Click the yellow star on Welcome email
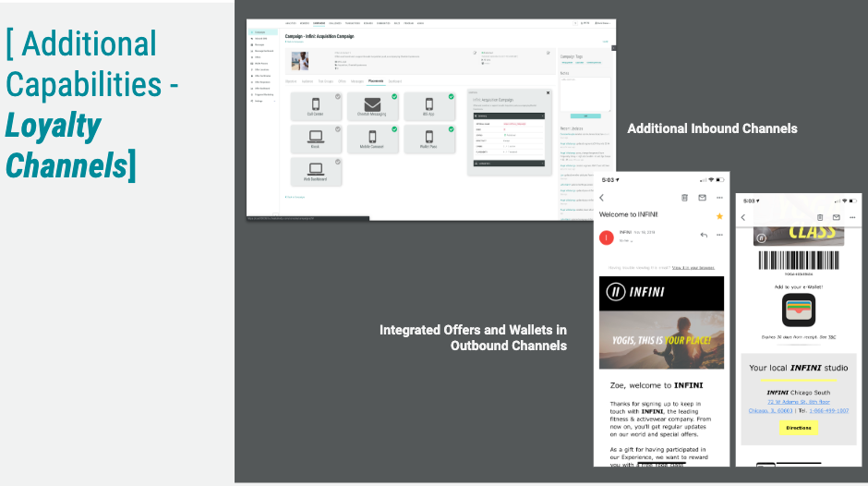This screenshot has height=486, width=868. tap(719, 216)
